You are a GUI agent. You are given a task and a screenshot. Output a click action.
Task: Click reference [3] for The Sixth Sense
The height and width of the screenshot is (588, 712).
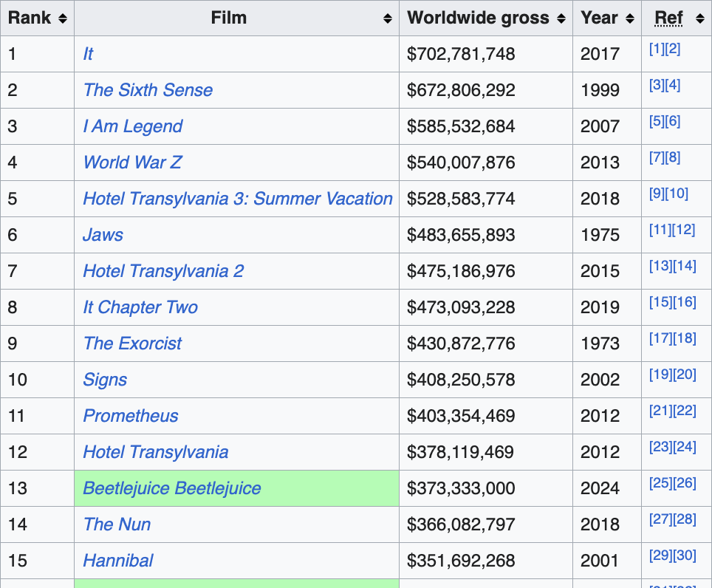pyautogui.click(x=657, y=85)
